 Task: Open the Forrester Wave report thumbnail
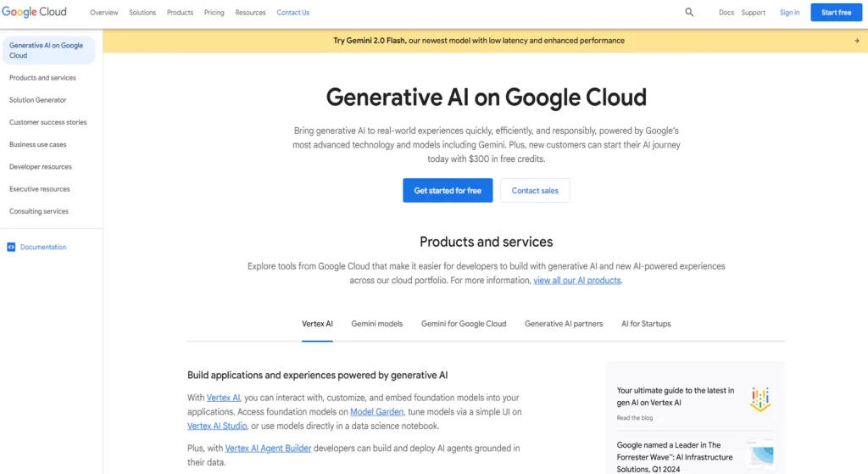(761, 455)
